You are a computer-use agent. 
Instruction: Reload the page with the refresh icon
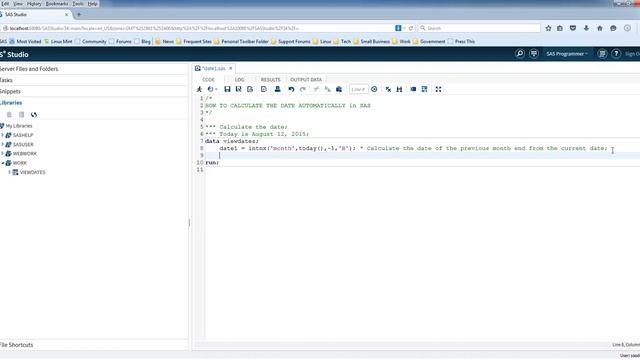coord(411,28)
